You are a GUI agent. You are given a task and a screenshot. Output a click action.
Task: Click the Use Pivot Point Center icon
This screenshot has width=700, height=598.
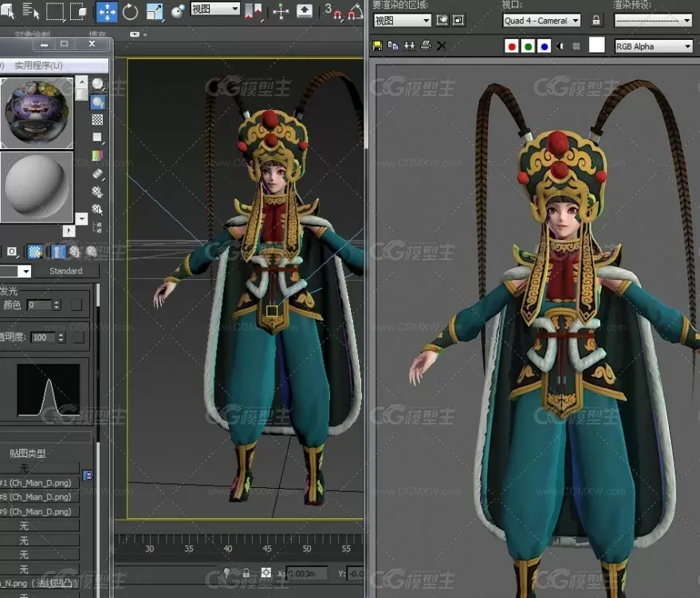(254, 12)
